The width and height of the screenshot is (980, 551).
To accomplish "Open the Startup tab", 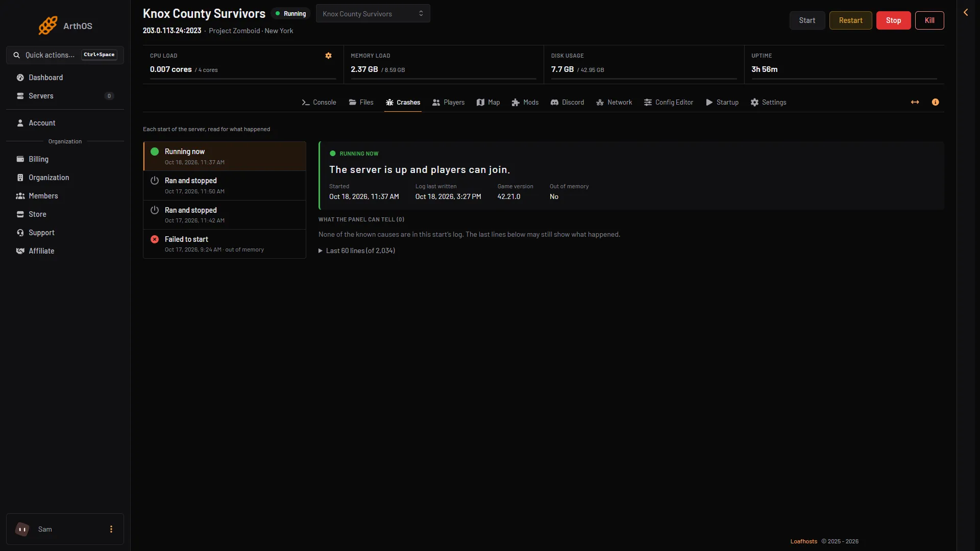I will (x=722, y=102).
